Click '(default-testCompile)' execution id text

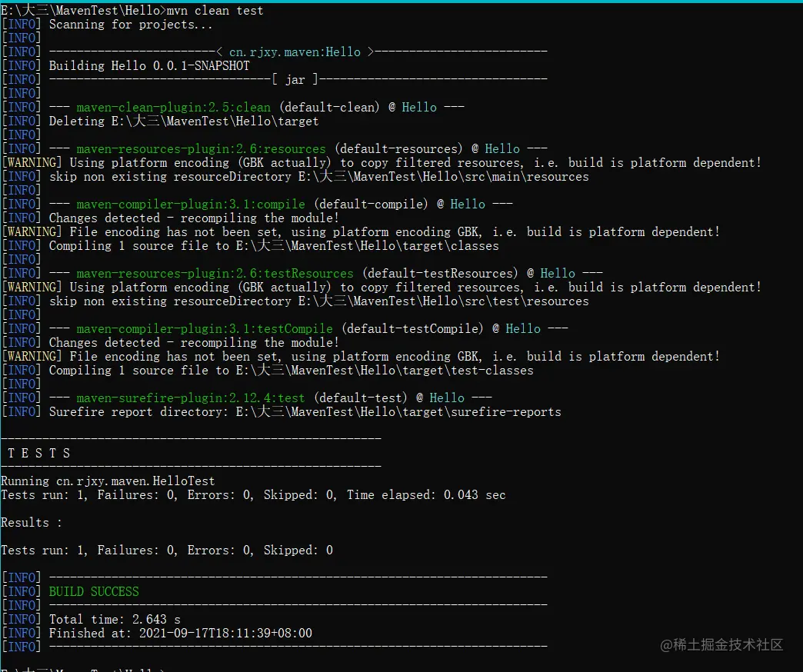click(413, 328)
